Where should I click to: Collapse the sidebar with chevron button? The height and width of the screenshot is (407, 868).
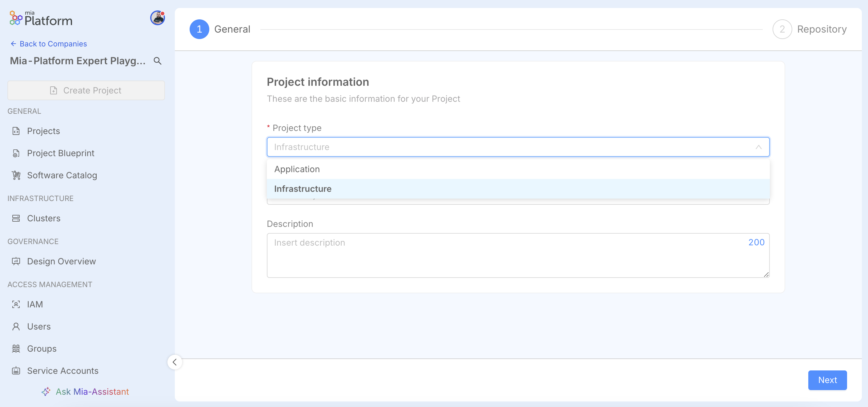175,362
